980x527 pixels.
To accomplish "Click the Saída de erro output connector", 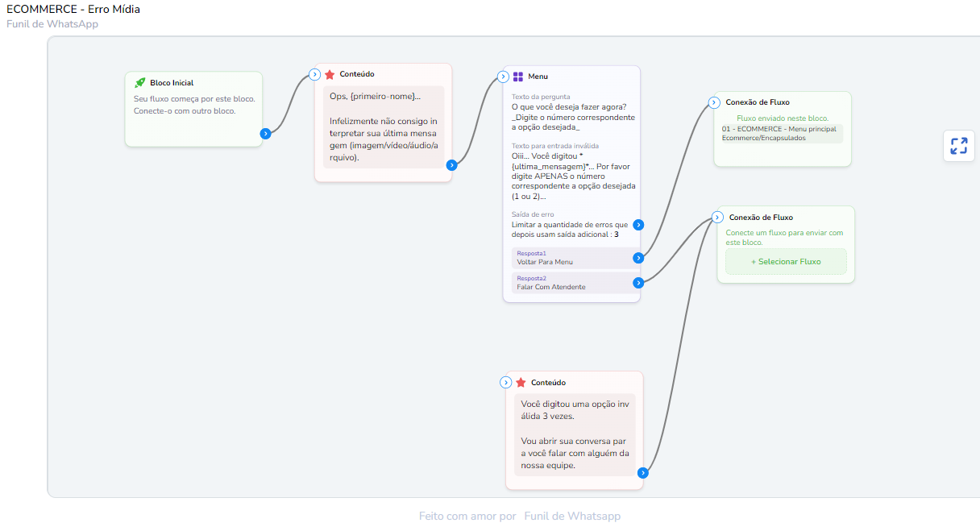I will pos(638,225).
